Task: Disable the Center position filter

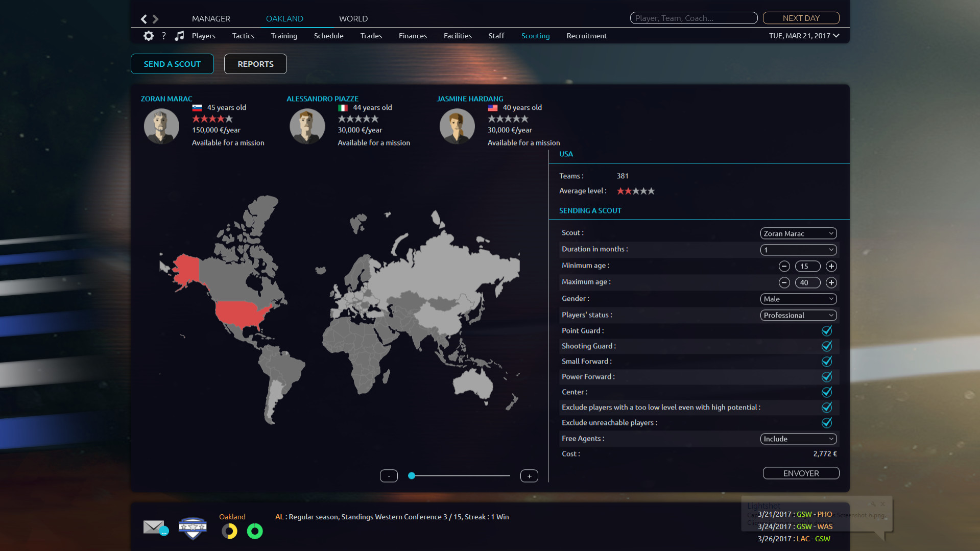Action: tap(827, 392)
